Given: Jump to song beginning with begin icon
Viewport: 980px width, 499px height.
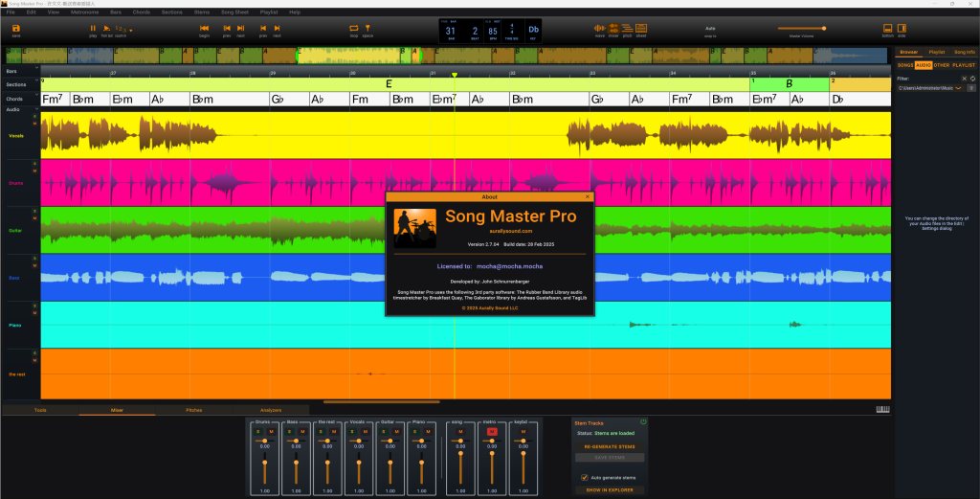Looking at the screenshot, I should click(x=204, y=29).
